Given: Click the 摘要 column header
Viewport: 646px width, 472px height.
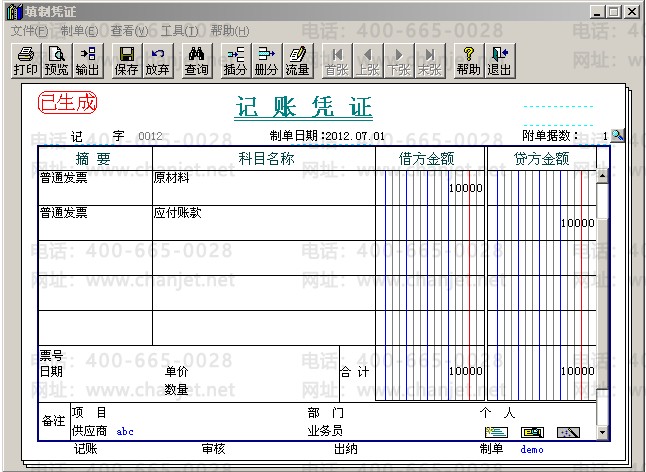Looking at the screenshot, I should pyautogui.click(x=93, y=159).
